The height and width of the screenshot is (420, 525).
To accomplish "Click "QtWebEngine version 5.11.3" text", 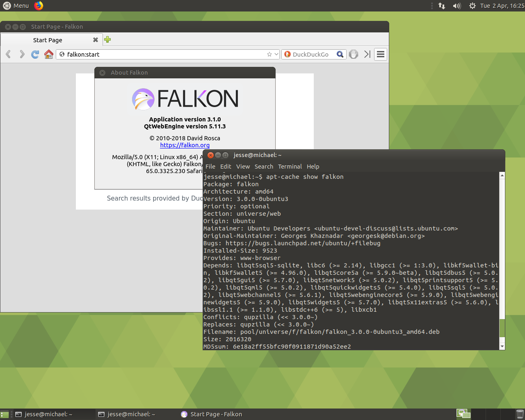I will [185, 126].
